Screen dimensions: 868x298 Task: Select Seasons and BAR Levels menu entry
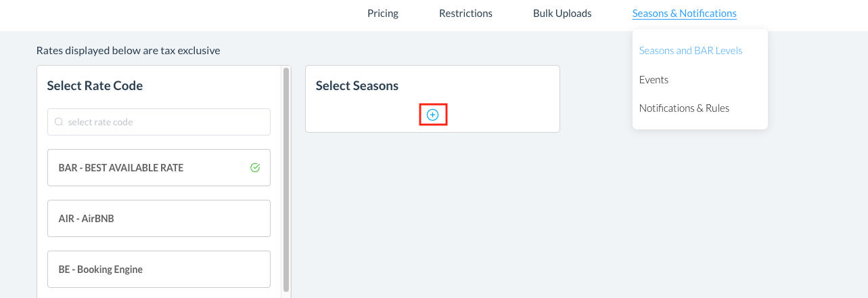690,51
